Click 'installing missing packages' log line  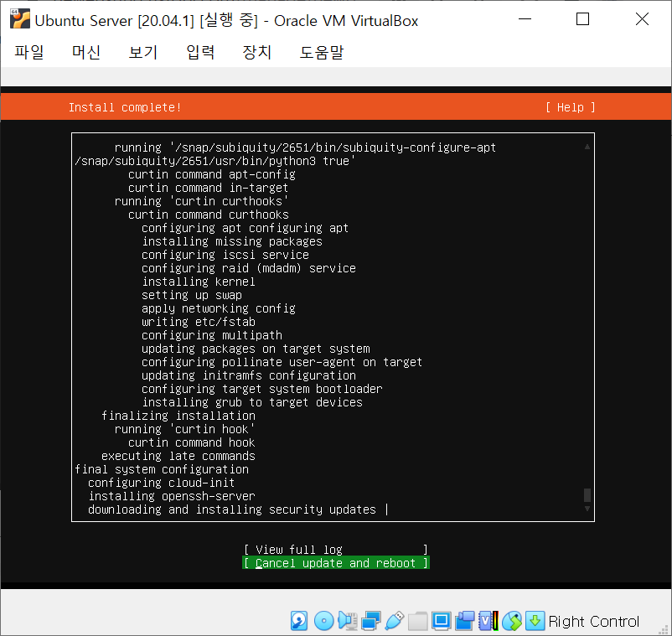pos(232,241)
